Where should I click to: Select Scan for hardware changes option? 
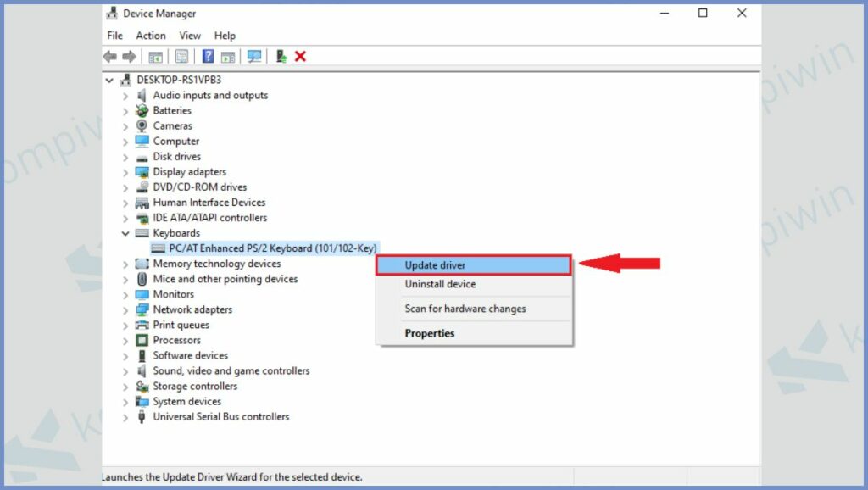[465, 309]
